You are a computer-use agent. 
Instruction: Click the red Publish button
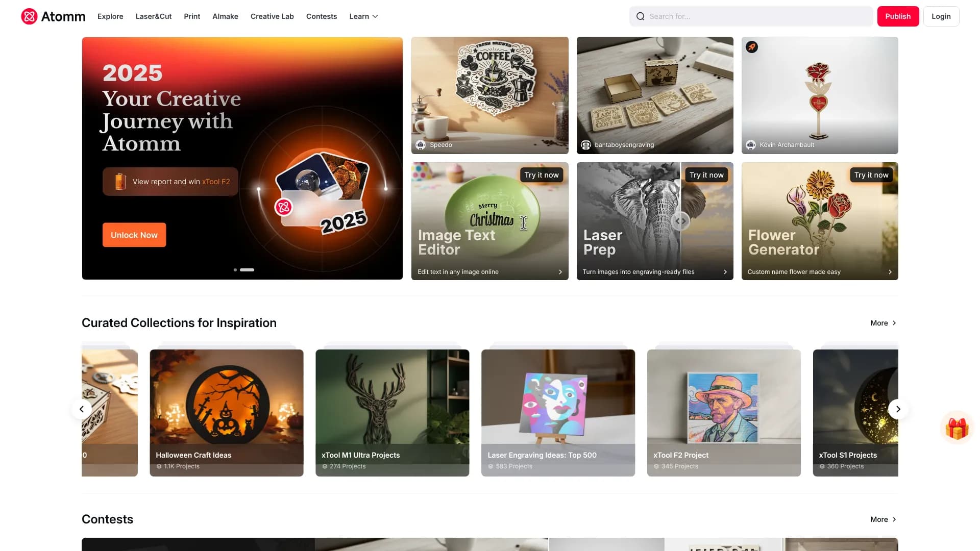pyautogui.click(x=898, y=16)
